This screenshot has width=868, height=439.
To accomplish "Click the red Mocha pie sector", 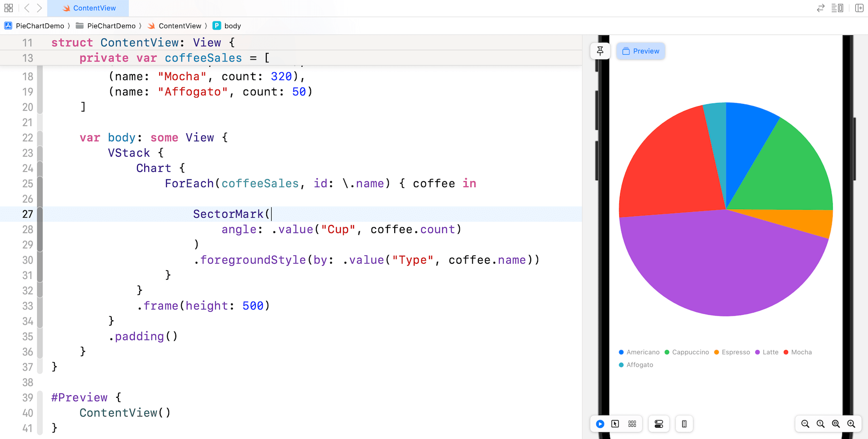I will [x=669, y=167].
